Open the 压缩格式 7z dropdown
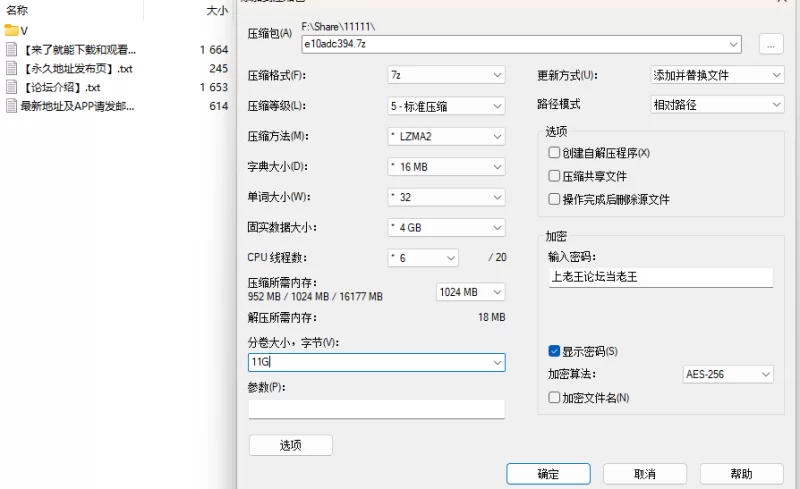 pos(446,76)
